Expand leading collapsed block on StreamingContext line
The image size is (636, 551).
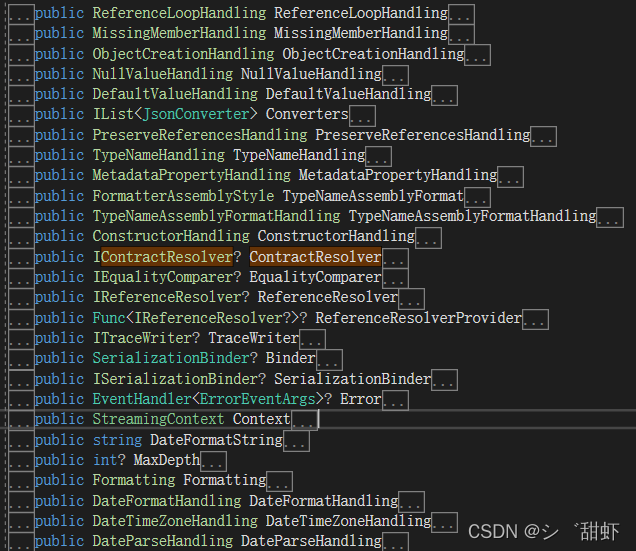coord(21,421)
